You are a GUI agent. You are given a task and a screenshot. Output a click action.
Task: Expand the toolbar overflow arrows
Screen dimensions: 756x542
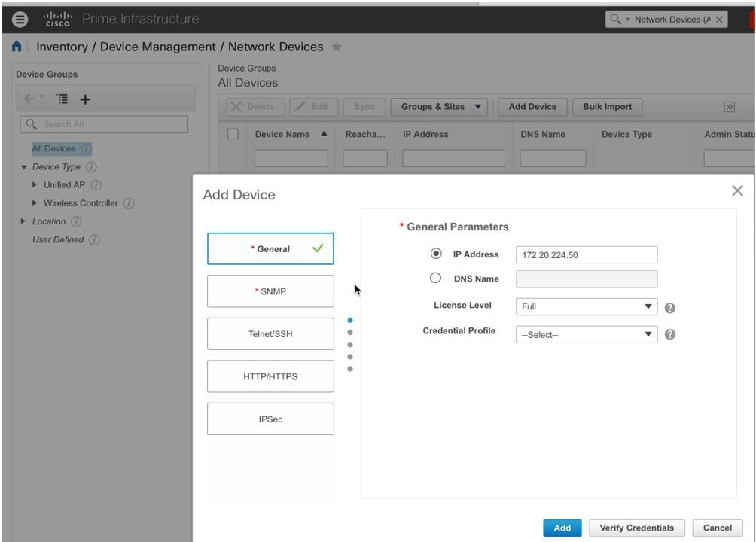coord(730,107)
